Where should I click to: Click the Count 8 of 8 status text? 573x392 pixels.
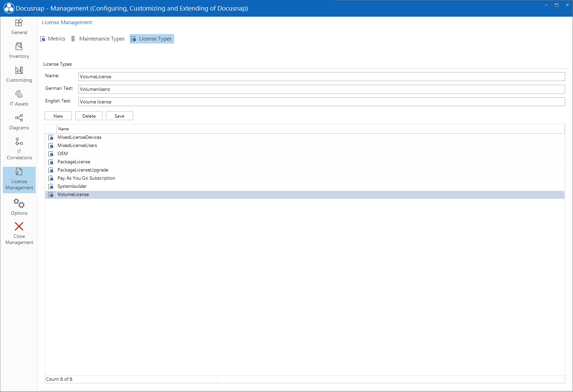tap(59, 379)
